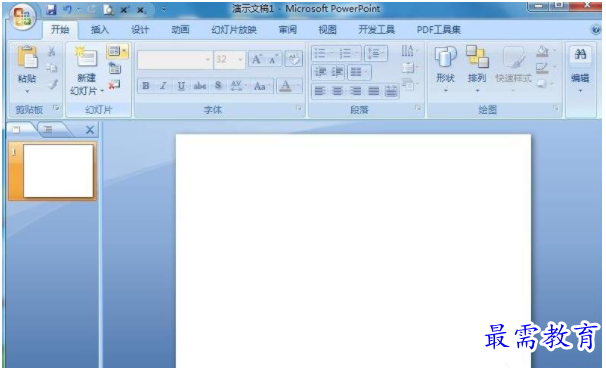
Task: Open the 幻灯片放映 ribbon tab
Action: [x=234, y=29]
